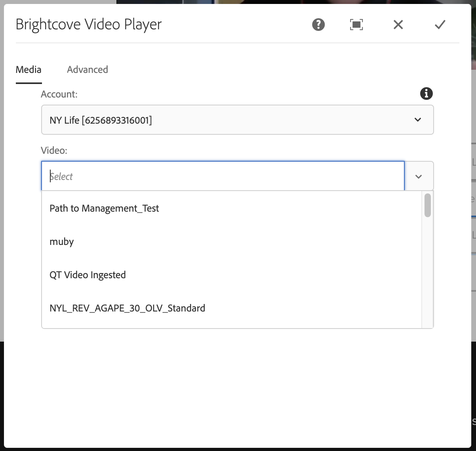
Task: Choose QT Video Ingested from the list
Action: click(x=88, y=275)
